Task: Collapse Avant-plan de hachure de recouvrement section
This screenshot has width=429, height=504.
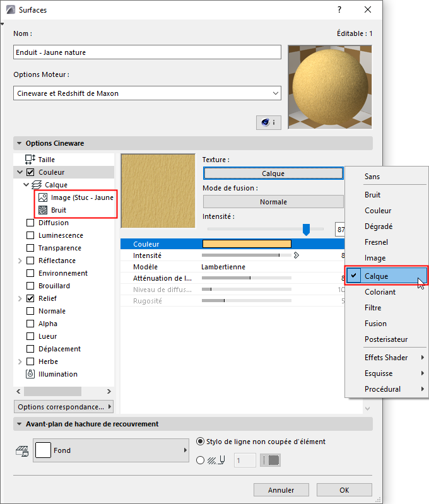Action: coord(20,424)
